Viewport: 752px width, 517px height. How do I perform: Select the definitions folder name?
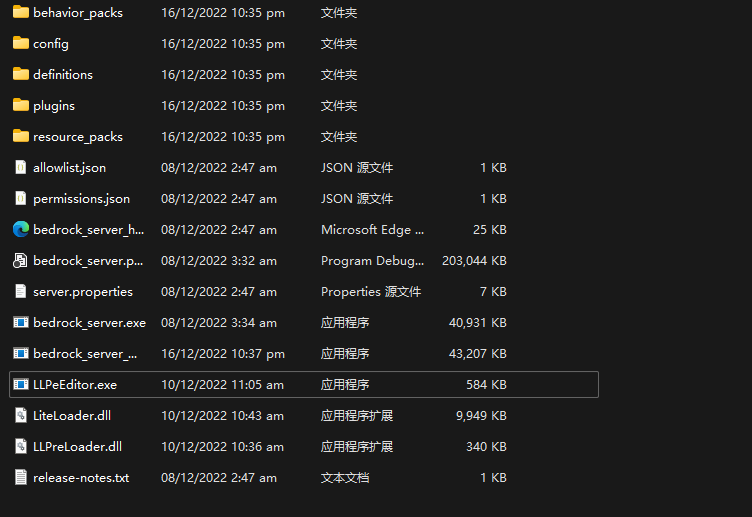63,74
